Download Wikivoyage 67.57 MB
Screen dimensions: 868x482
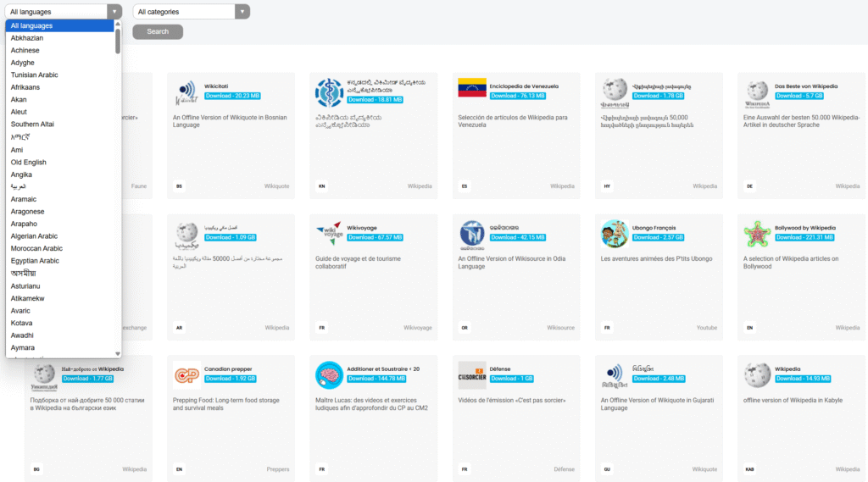(x=376, y=237)
